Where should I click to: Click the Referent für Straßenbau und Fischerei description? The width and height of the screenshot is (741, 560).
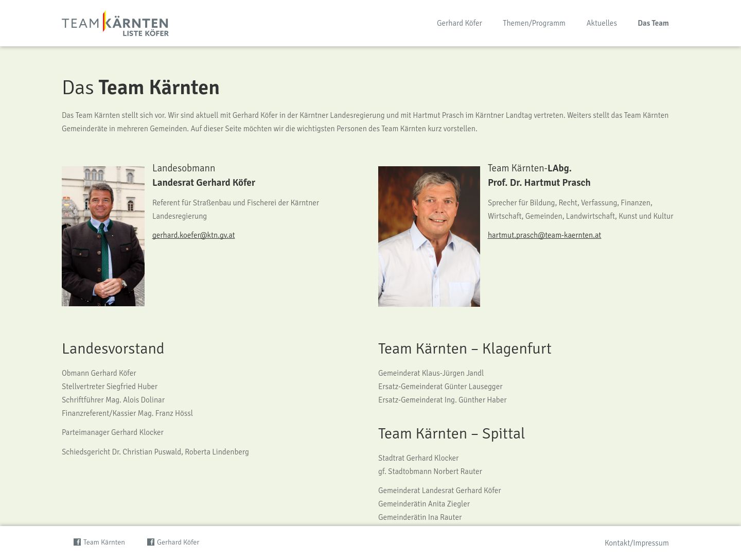point(236,209)
